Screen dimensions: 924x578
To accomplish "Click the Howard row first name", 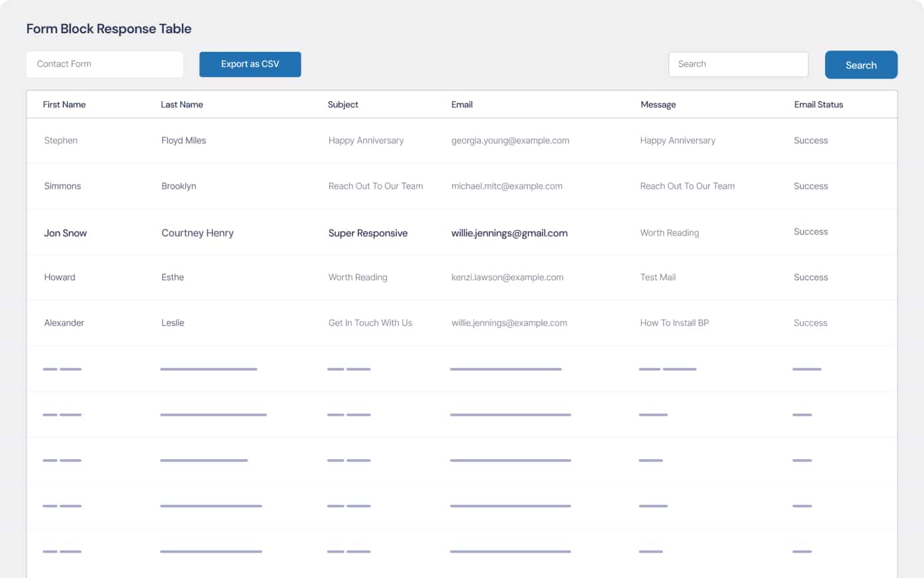I will click(x=60, y=278).
